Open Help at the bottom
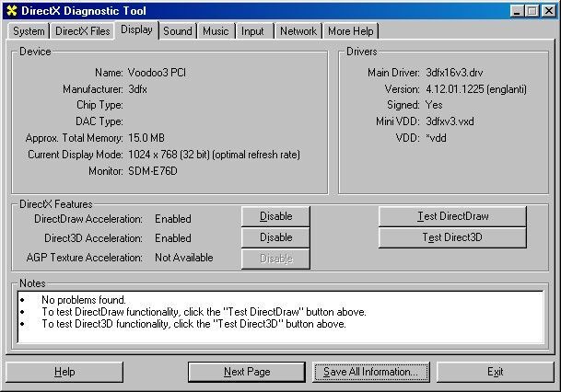This screenshot has height=392, width=561. pyautogui.click(x=64, y=372)
